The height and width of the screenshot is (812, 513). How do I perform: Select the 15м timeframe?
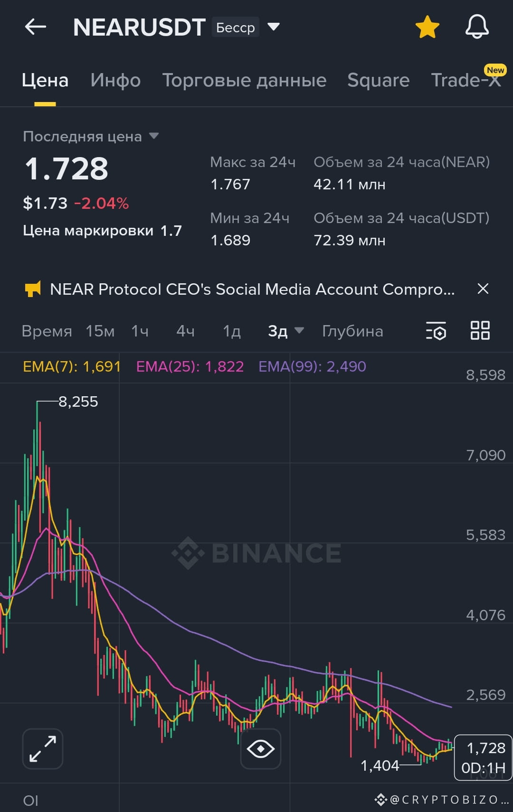100,331
